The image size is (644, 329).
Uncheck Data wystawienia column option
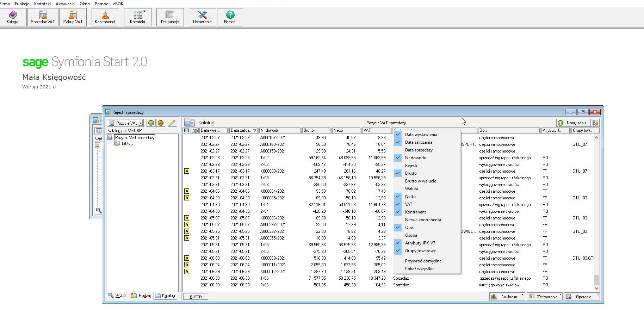point(427,135)
